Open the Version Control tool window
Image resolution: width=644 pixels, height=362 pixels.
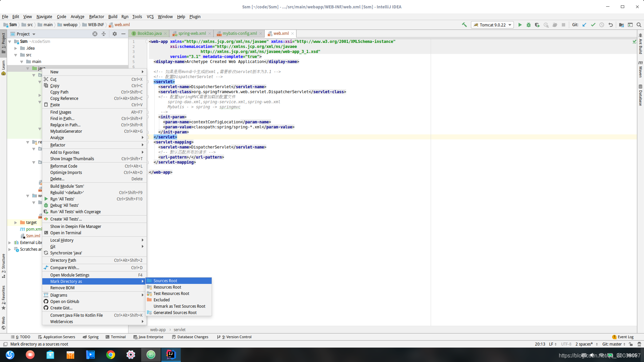tap(234, 337)
